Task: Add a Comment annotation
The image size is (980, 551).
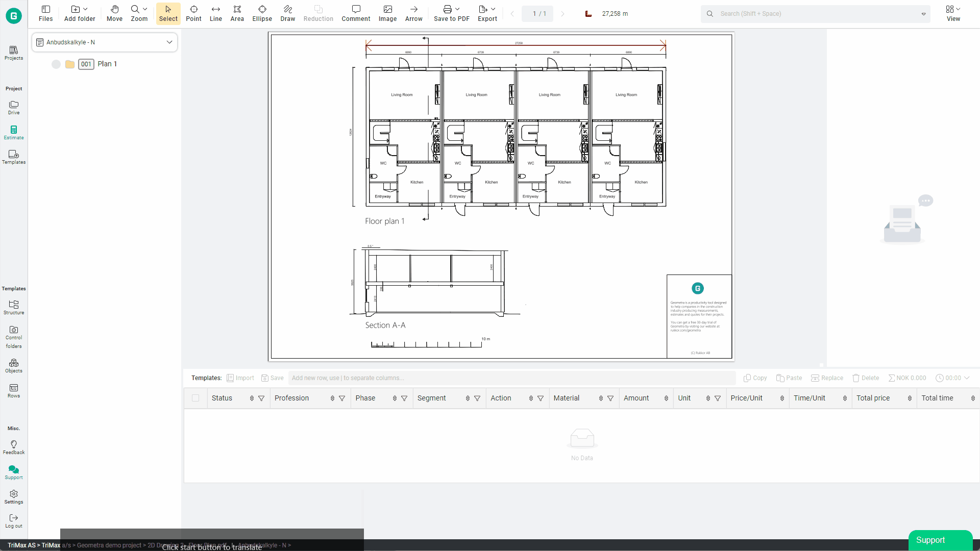Action: [356, 14]
